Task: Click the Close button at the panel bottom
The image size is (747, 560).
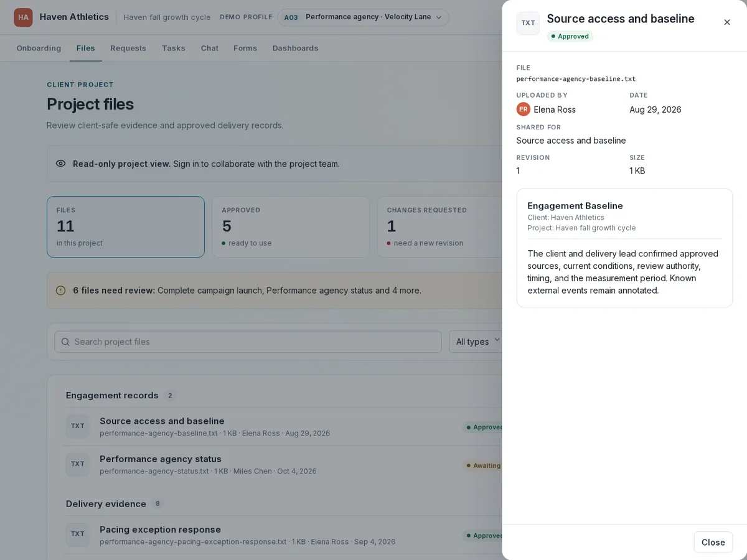Action: (713, 543)
